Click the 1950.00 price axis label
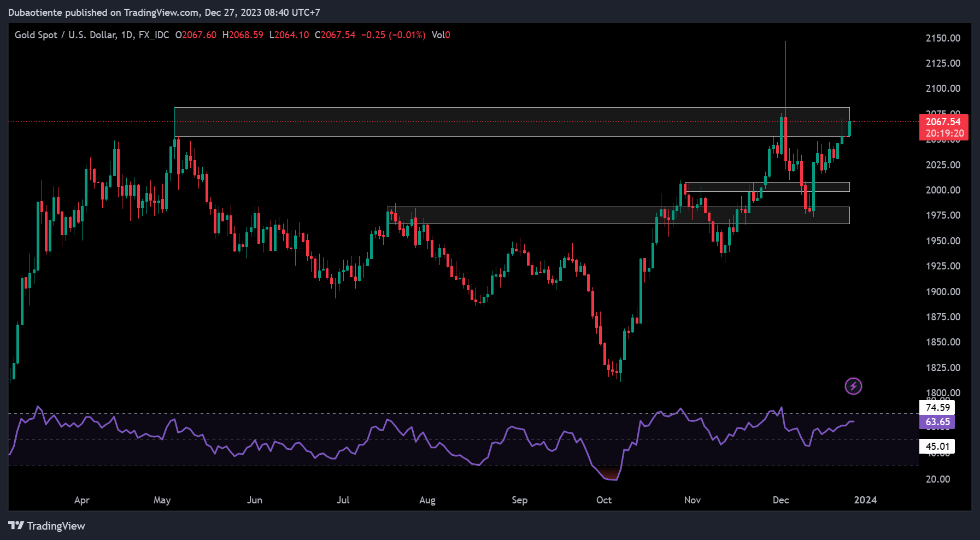The height and width of the screenshot is (540, 980). click(943, 241)
